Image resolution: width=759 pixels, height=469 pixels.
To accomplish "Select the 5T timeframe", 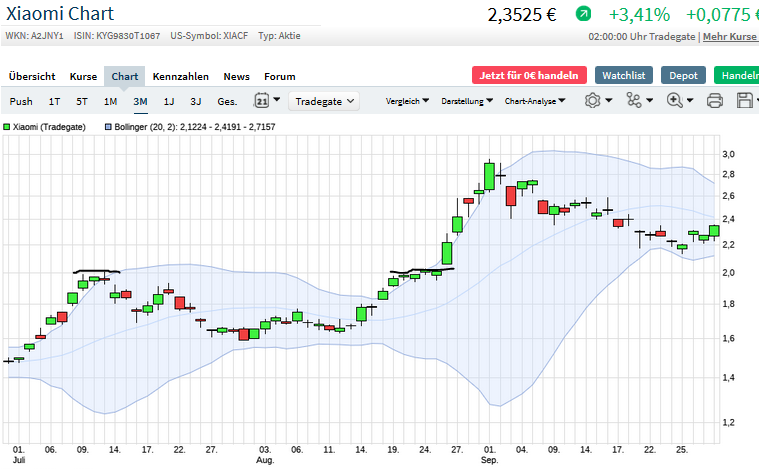I will (82, 102).
